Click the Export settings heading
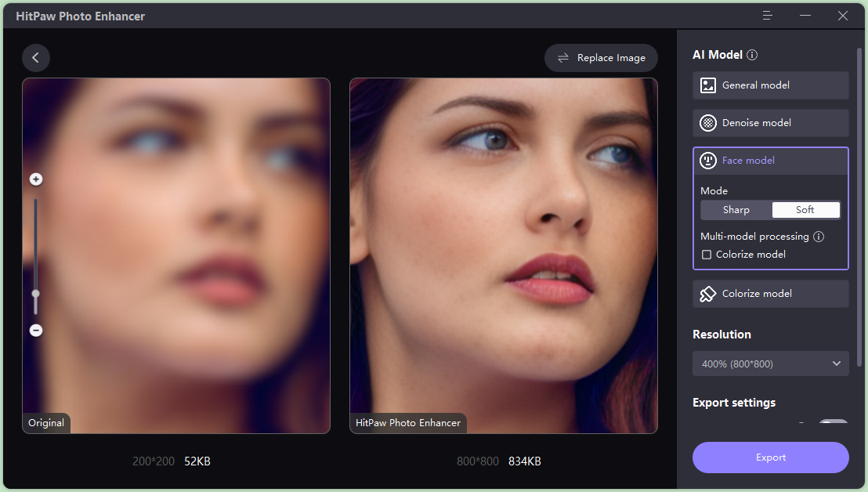Screen dimensions: 868x492 734,403
